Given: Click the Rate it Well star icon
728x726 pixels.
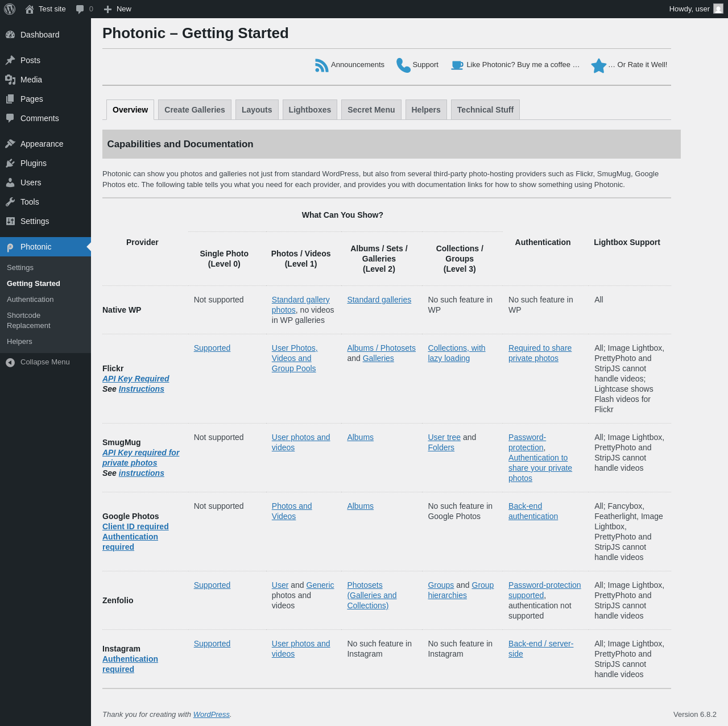Looking at the screenshot, I should tap(598, 66).
